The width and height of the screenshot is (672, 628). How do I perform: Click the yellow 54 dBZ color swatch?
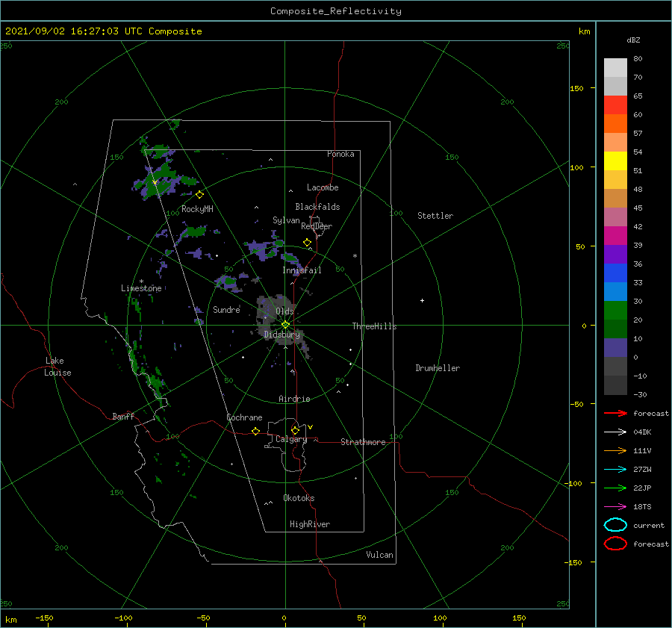point(615,161)
